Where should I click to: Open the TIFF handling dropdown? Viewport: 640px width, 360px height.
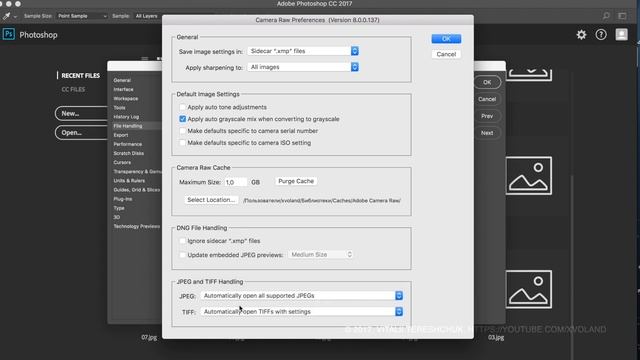tap(302, 311)
